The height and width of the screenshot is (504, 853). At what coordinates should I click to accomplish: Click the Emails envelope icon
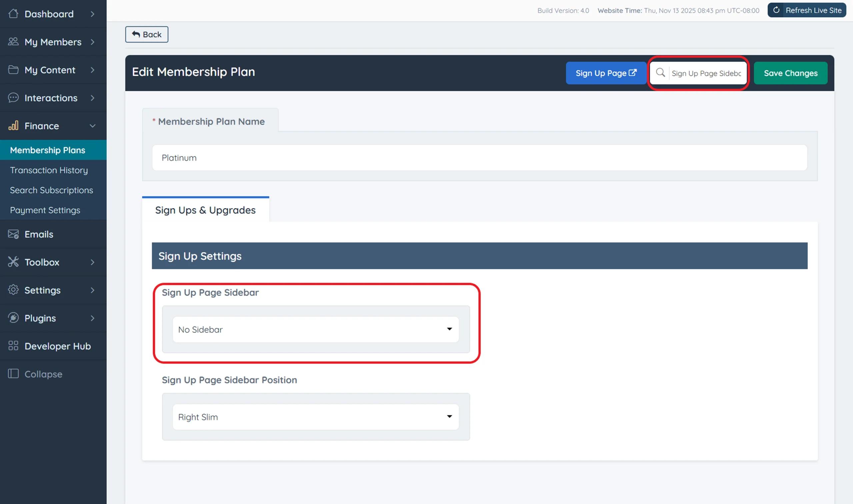point(13,234)
